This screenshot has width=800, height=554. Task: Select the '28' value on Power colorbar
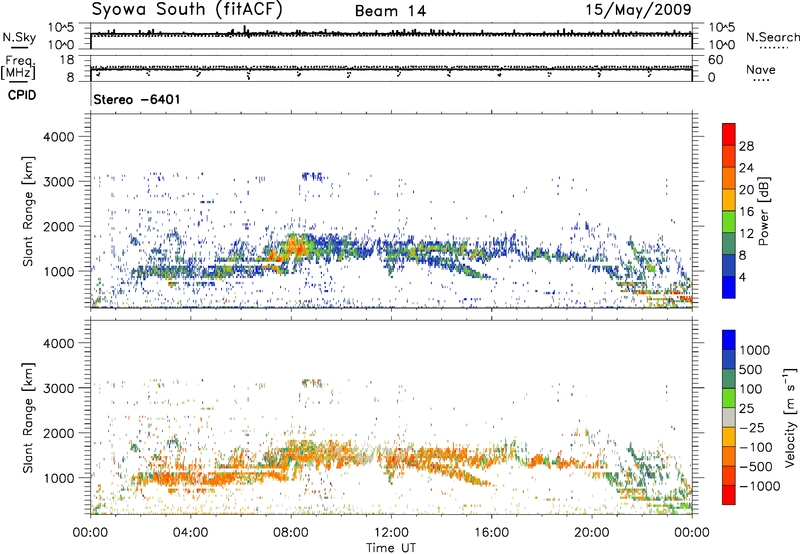click(746, 146)
